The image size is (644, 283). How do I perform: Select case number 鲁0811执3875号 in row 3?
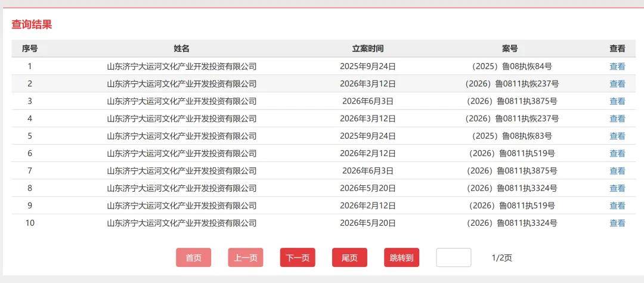[x=512, y=101]
